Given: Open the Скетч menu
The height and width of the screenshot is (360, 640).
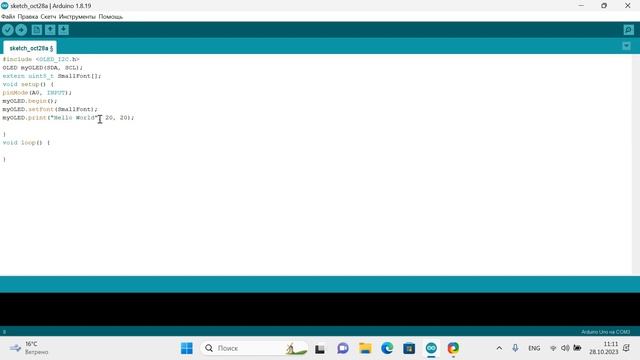Looking at the screenshot, I should coord(48,17).
